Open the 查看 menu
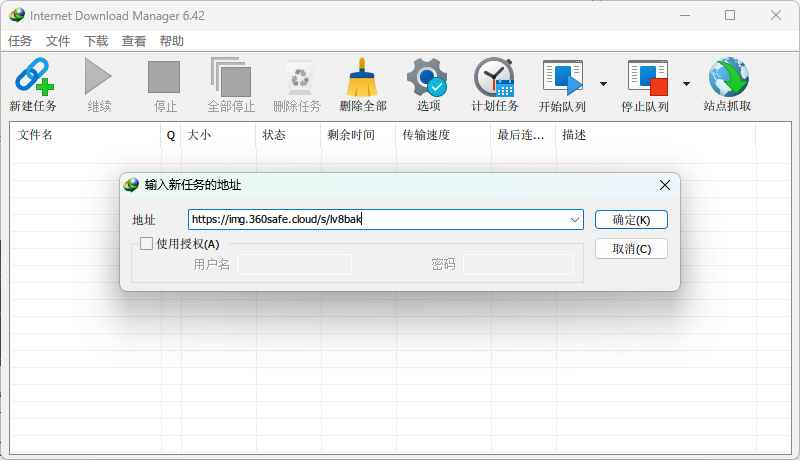This screenshot has height=460, width=800. pyautogui.click(x=134, y=41)
